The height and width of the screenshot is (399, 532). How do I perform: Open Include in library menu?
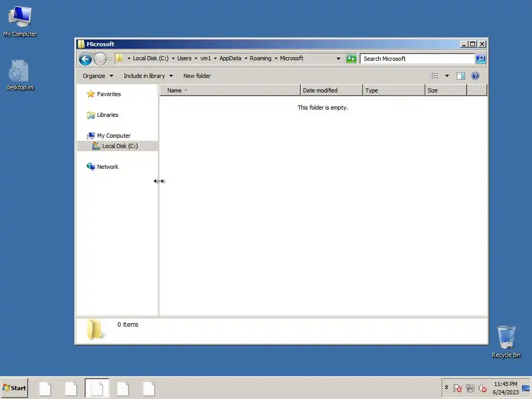click(148, 76)
